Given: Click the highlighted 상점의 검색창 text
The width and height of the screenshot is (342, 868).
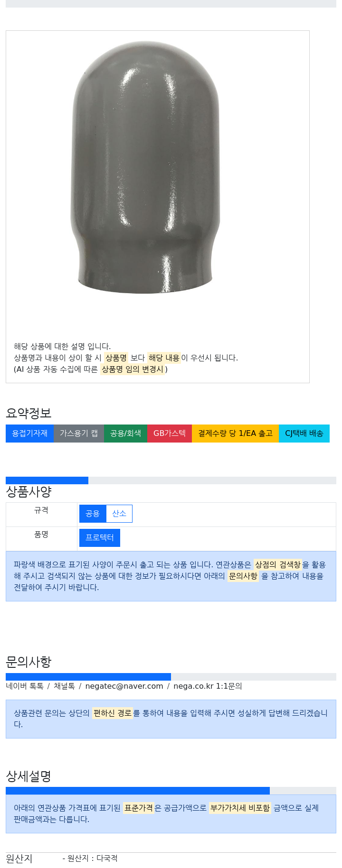Looking at the screenshot, I should coord(278,564).
